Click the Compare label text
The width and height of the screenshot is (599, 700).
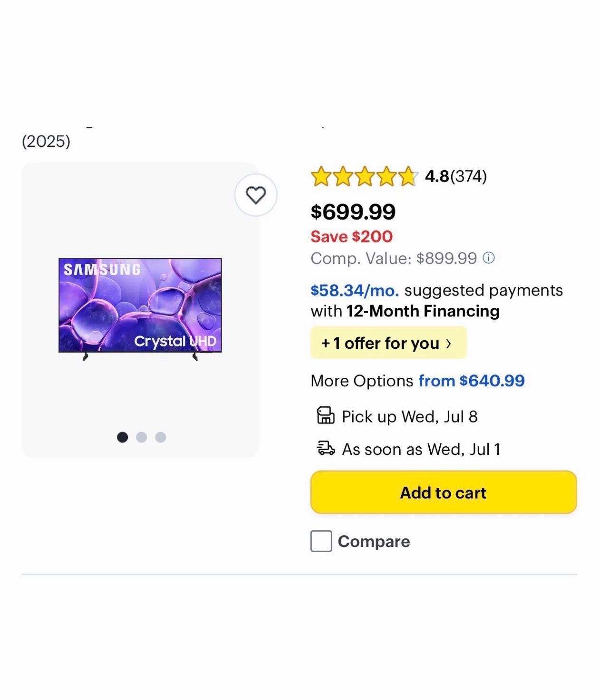point(374,541)
